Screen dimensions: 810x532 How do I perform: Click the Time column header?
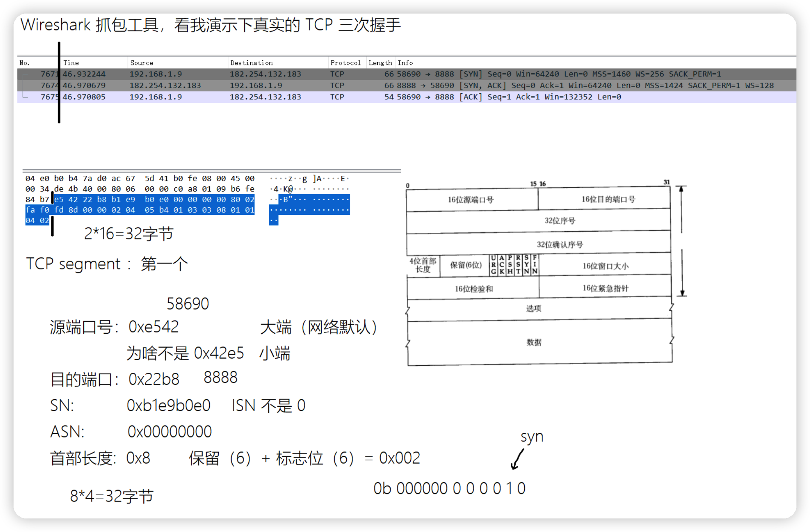(x=71, y=63)
